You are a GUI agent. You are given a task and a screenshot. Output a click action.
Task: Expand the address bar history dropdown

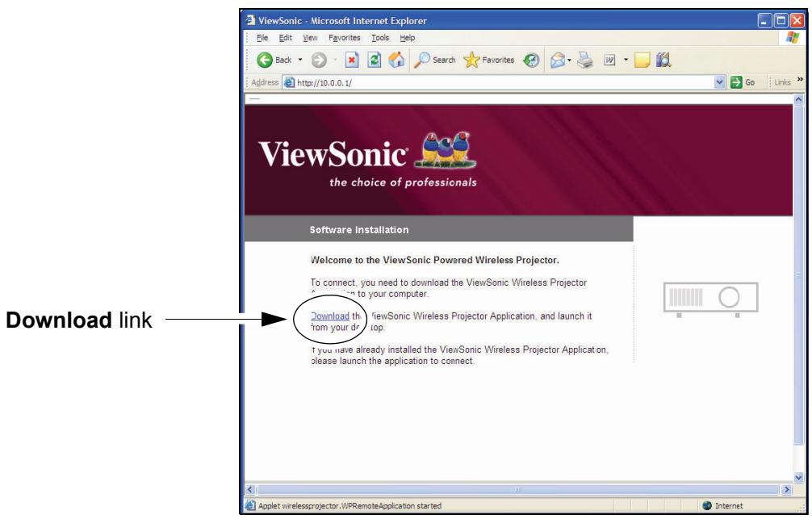pos(719,82)
